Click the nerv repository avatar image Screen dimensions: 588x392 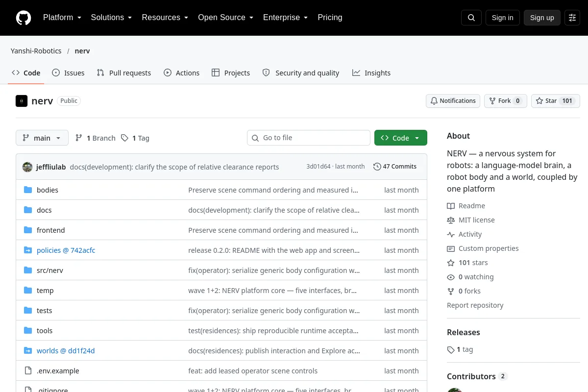pyautogui.click(x=22, y=101)
